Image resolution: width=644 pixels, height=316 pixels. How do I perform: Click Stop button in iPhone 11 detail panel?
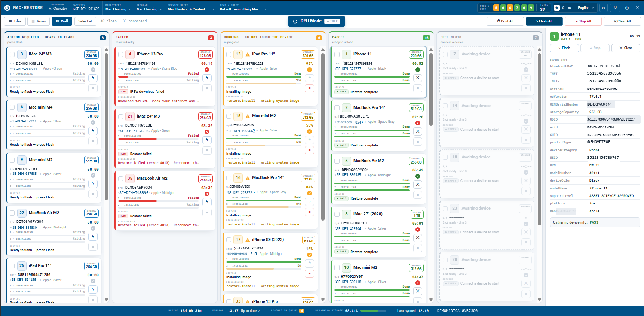[x=595, y=48]
